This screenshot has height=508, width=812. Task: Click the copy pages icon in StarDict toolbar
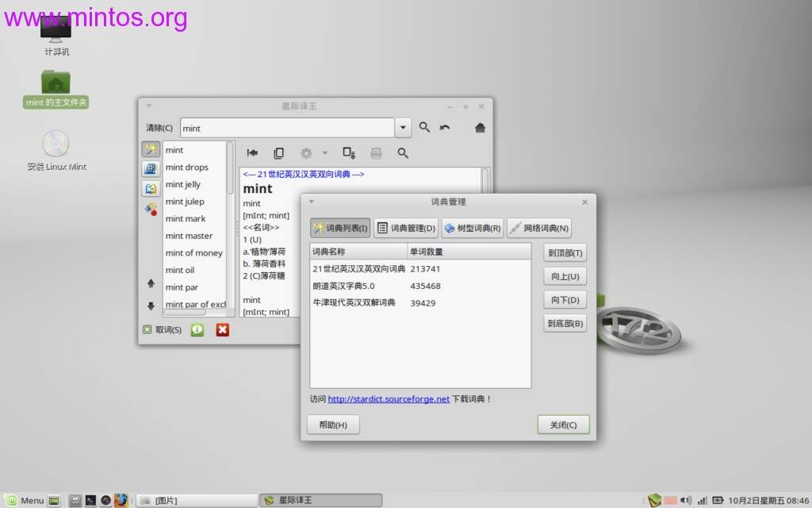pyautogui.click(x=278, y=153)
